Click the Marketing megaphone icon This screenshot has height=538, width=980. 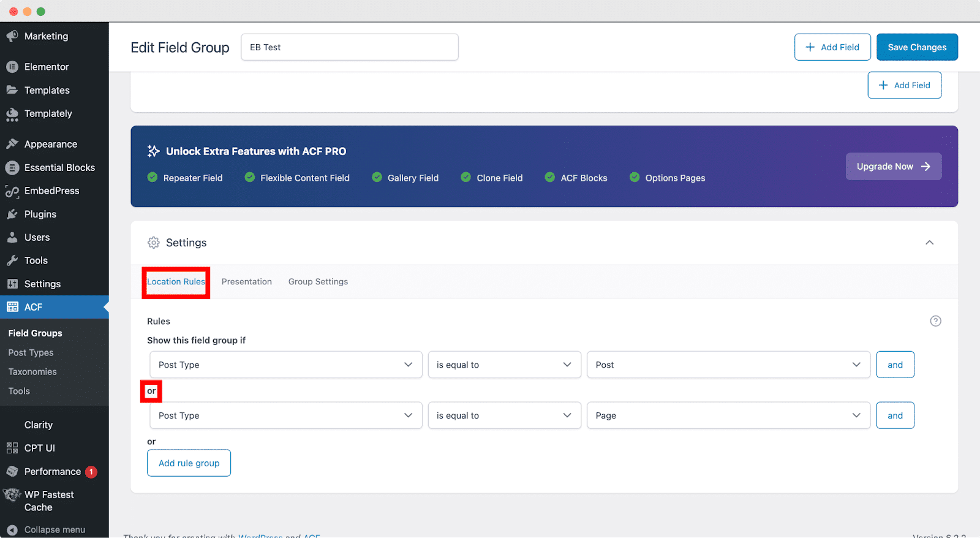pyautogui.click(x=12, y=36)
